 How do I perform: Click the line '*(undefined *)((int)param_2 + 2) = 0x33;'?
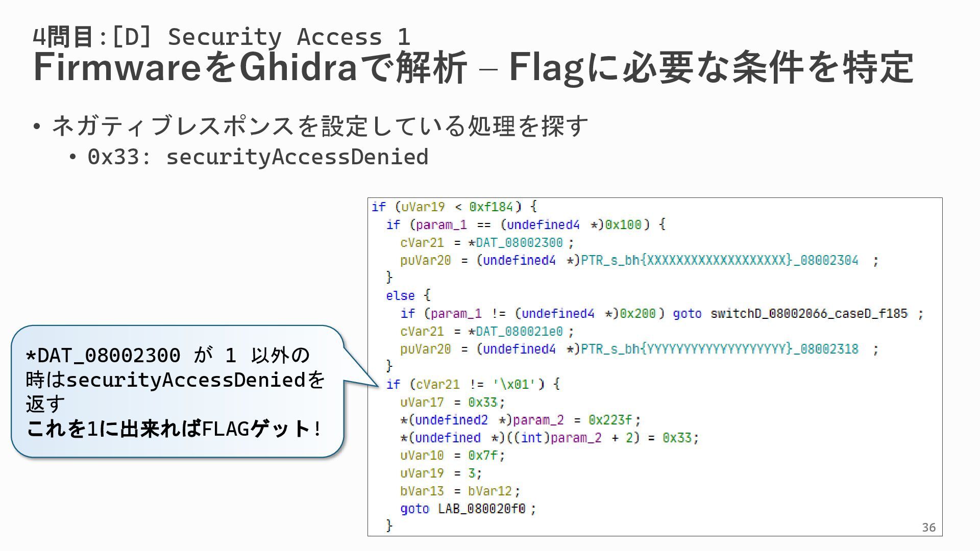pos(550,438)
